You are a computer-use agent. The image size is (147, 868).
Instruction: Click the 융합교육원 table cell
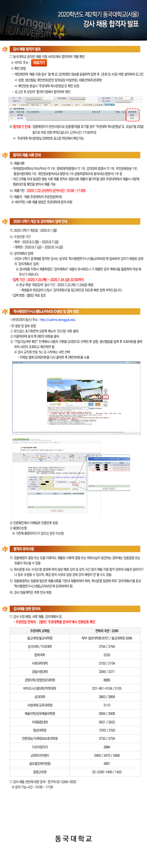point(40,772)
